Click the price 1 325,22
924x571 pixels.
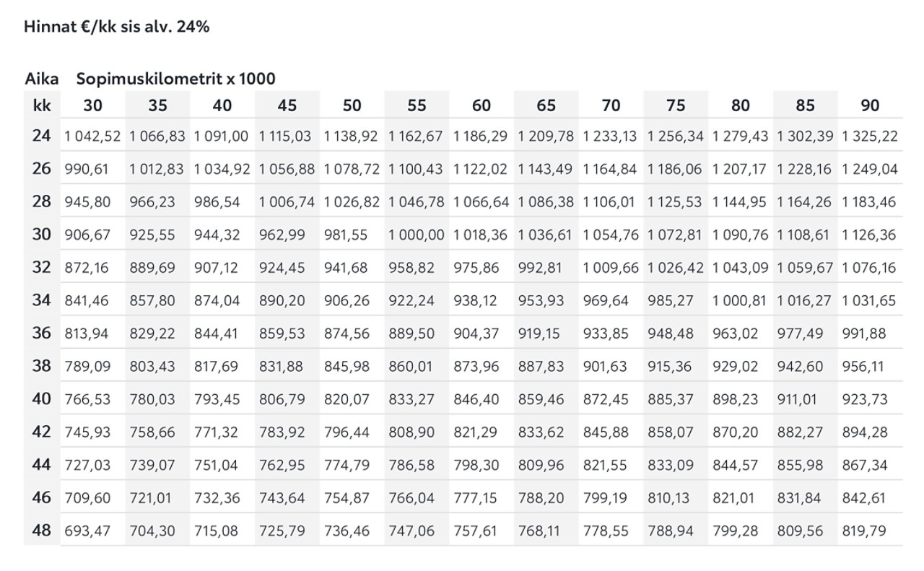(870, 136)
